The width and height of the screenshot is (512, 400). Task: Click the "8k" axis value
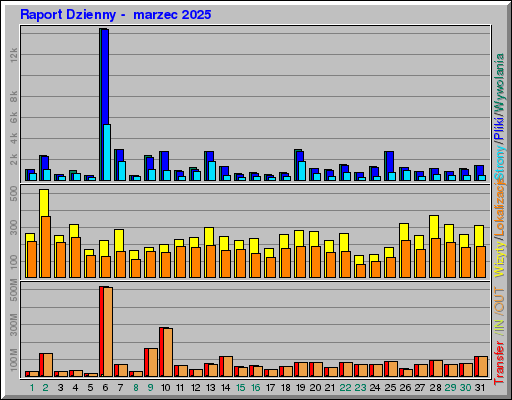pyautogui.click(x=14, y=97)
